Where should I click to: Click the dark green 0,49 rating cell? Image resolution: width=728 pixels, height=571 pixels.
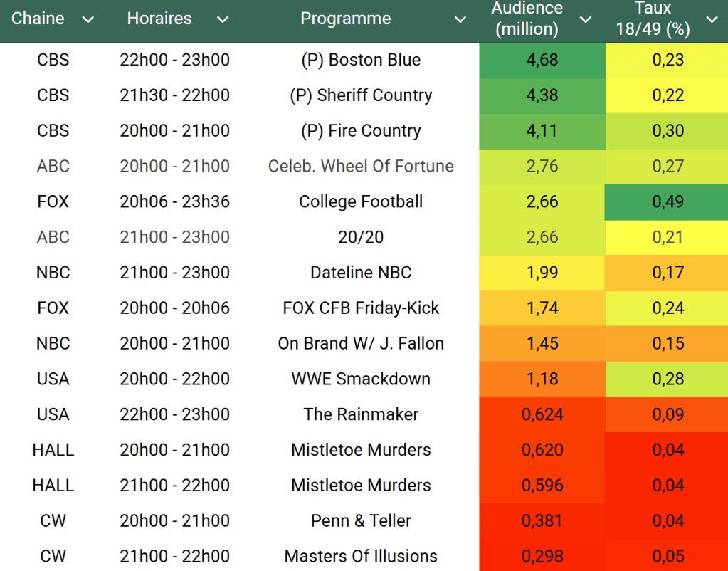(668, 201)
